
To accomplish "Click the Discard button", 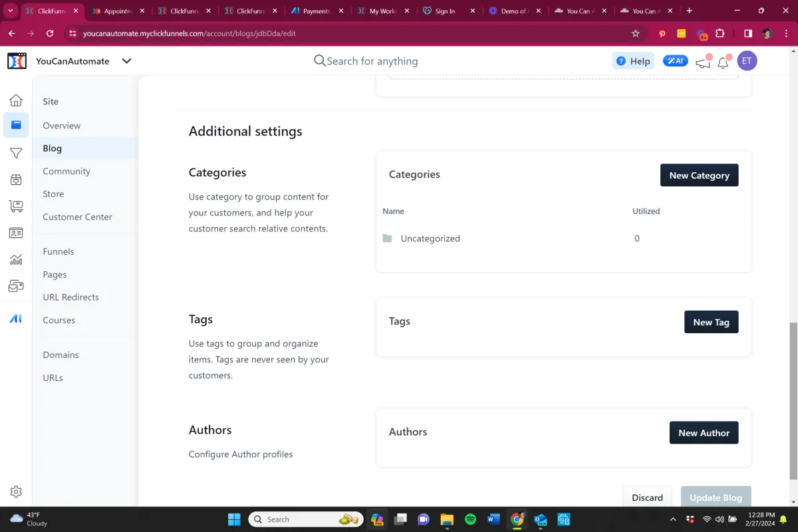I will [x=647, y=497].
